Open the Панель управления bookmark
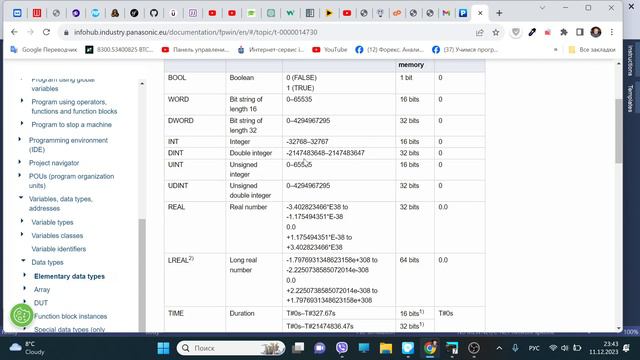The width and height of the screenshot is (640, 360). point(196,50)
